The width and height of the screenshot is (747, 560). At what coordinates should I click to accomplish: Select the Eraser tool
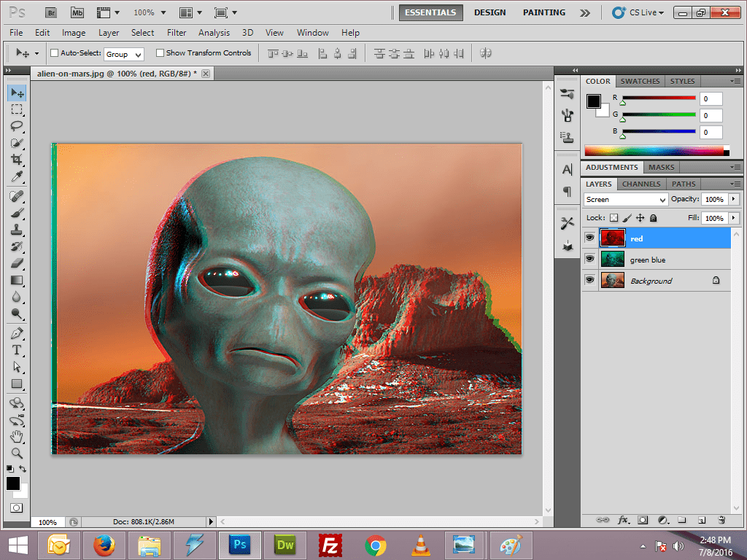pyautogui.click(x=17, y=262)
